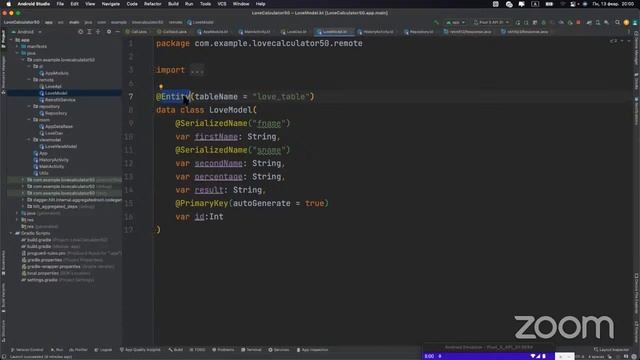Open the Pixel device selector dropdown
640x360 pixels.
click(491, 22)
